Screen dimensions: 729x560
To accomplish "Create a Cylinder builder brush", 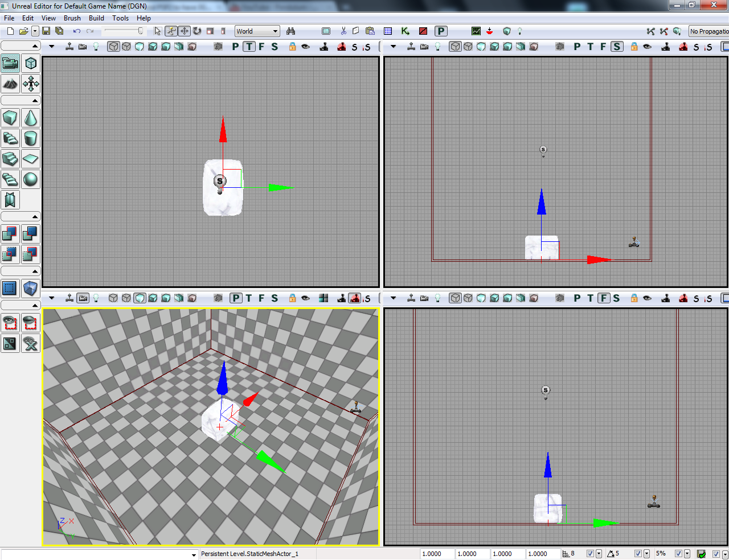I will 31,138.
